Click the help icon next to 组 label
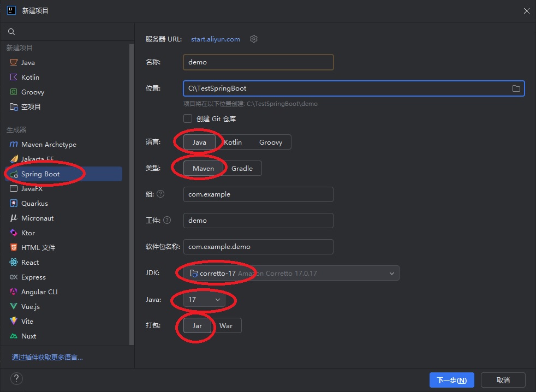536x392 pixels. [160, 194]
